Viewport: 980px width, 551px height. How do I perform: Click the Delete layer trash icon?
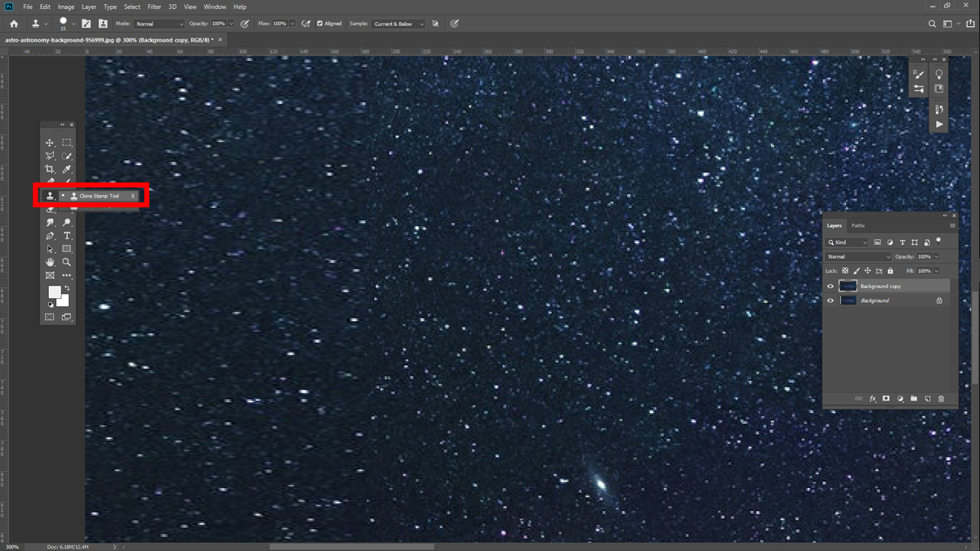(x=941, y=398)
